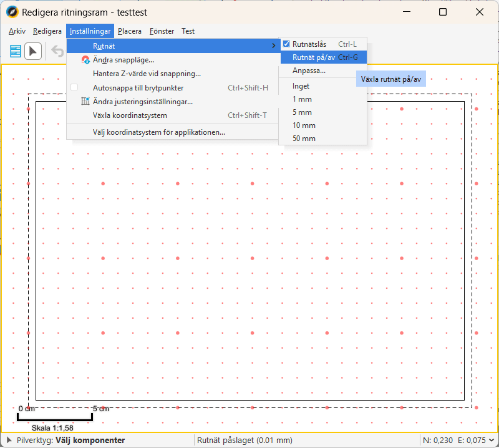
Task: Enable Autosnappa till brytpunkter checkbox
Action: [74, 88]
